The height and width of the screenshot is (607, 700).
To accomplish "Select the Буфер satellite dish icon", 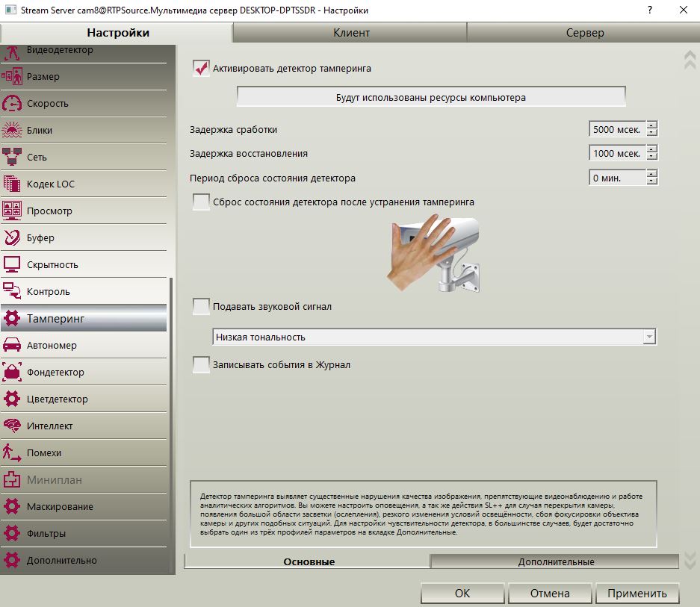I will pos(12,238).
